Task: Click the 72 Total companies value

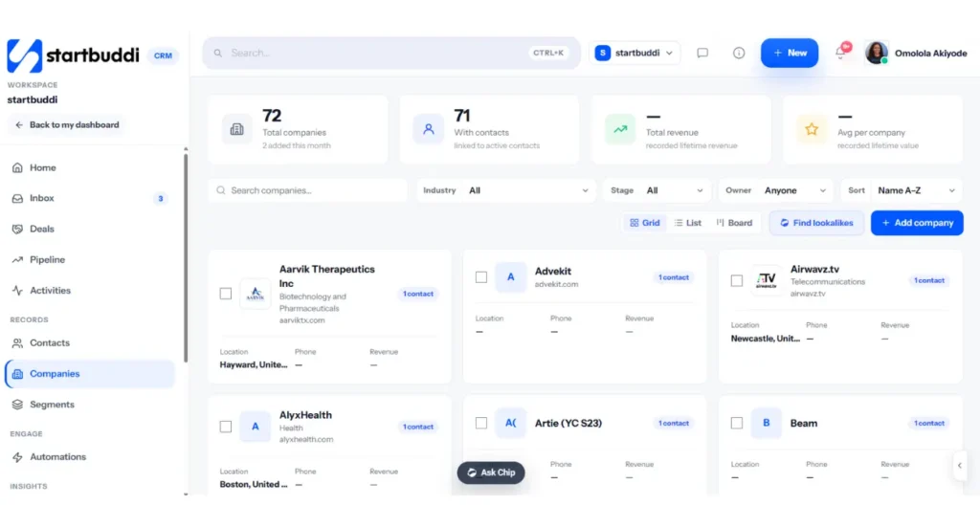Action: coord(272,116)
